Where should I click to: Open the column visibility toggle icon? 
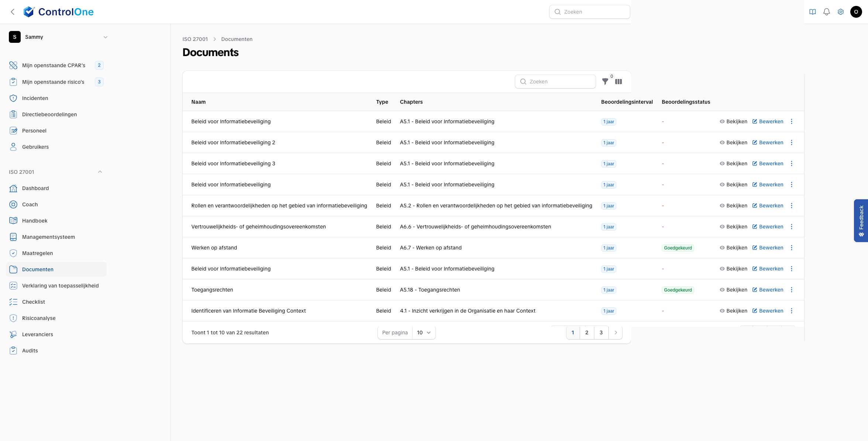pyautogui.click(x=619, y=82)
